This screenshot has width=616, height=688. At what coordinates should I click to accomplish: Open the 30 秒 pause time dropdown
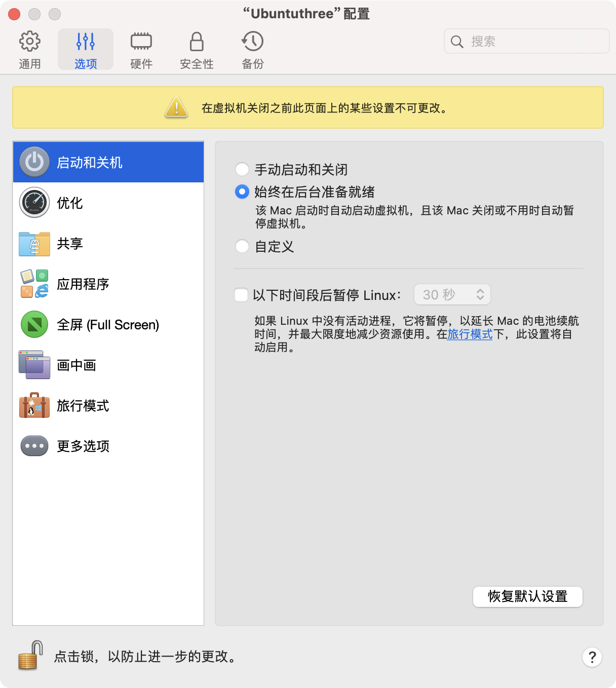tap(452, 294)
